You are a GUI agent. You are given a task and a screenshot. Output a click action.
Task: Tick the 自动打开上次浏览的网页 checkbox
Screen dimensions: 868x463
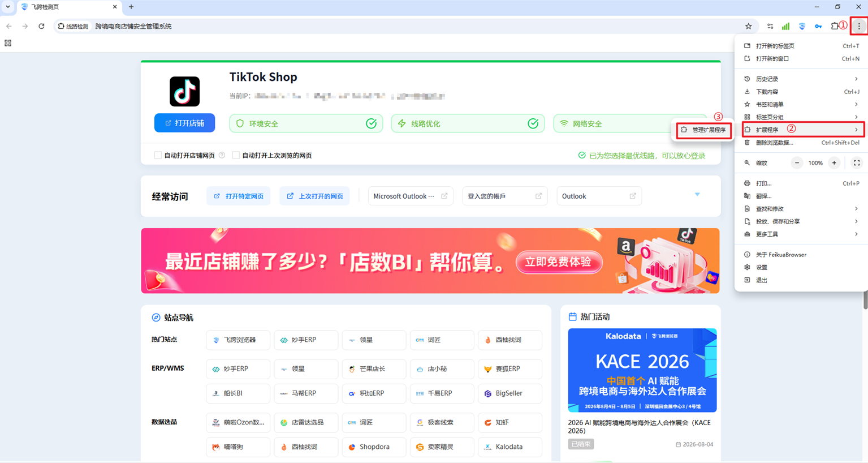[x=236, y=155]
